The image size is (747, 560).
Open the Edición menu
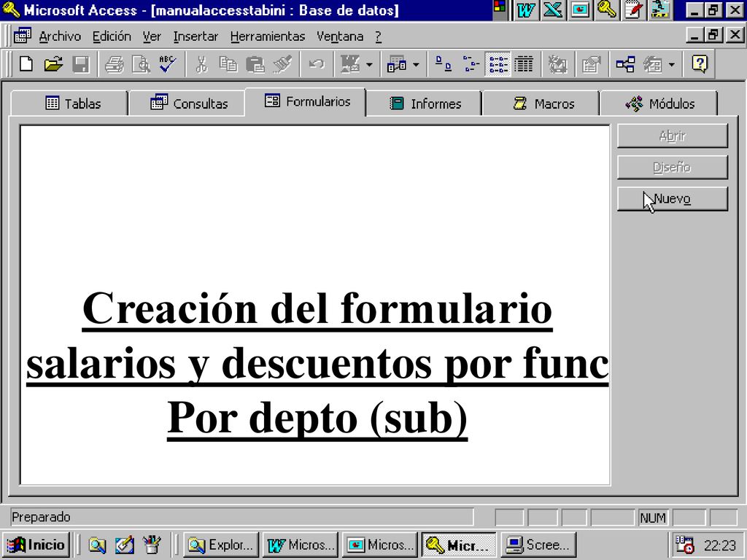112,36
